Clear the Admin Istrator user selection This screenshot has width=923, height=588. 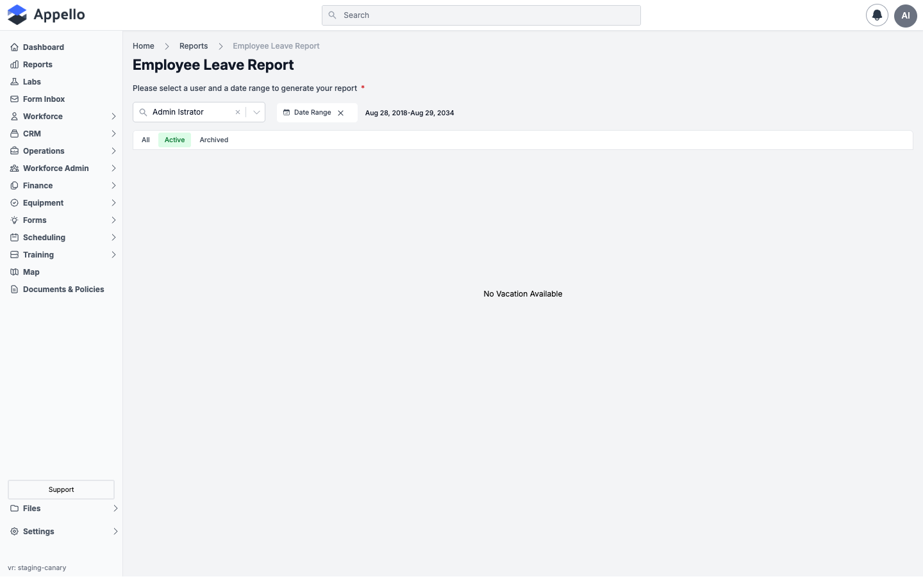click(x=238, y=112)
